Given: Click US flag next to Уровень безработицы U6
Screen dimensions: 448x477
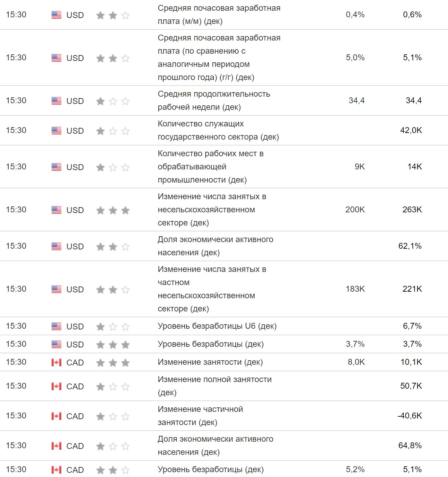Looking at the screenshot, I should coord(56,326).
